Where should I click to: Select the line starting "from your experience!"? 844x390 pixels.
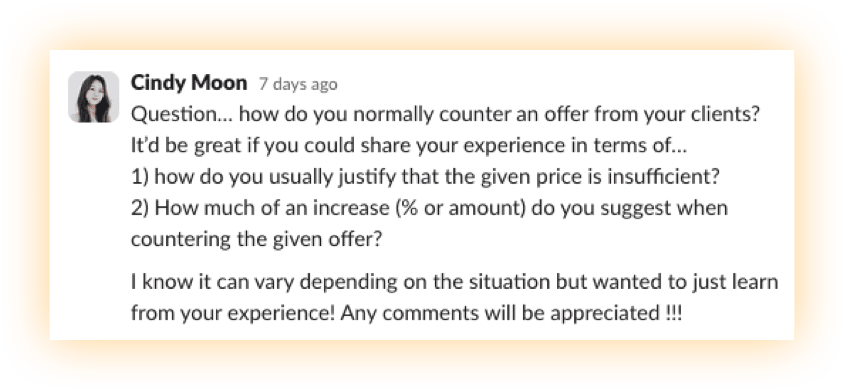(x=406, y=313)
